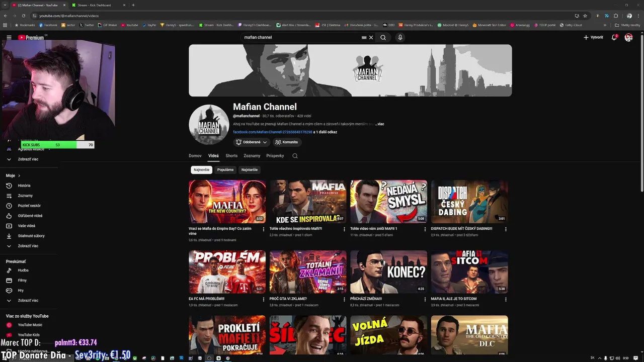Click the YouTube Premium logo
644x362 pixels.
pyautogui.click(x=31, y=37)
